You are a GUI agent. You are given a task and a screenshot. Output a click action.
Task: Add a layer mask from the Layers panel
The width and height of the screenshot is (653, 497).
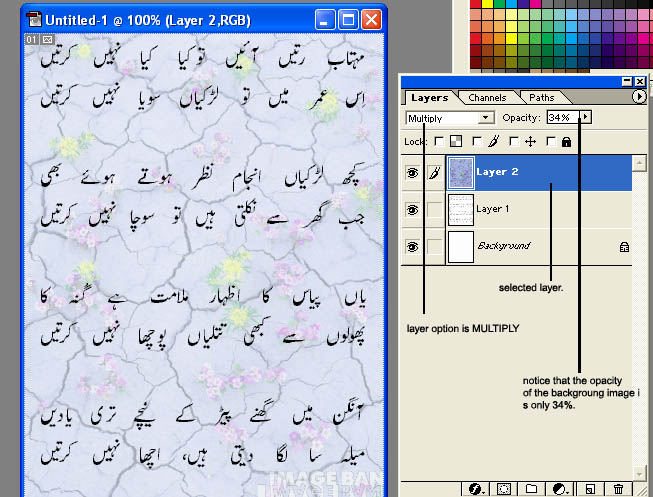click(503, 488)
